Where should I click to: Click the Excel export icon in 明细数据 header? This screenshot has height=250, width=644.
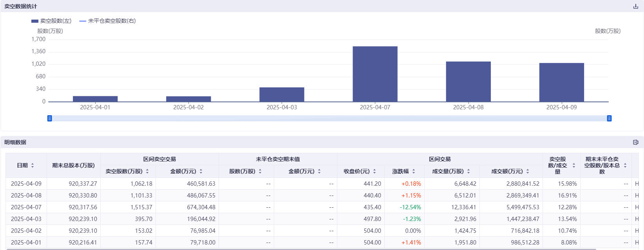tap(635, 142)
